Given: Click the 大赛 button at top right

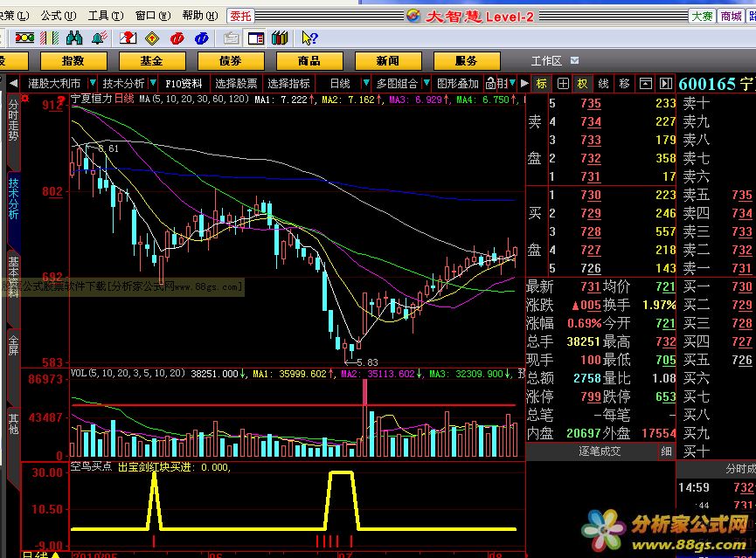Looking at the screenshot, I should pyautogui.click(x=702, y=17).
